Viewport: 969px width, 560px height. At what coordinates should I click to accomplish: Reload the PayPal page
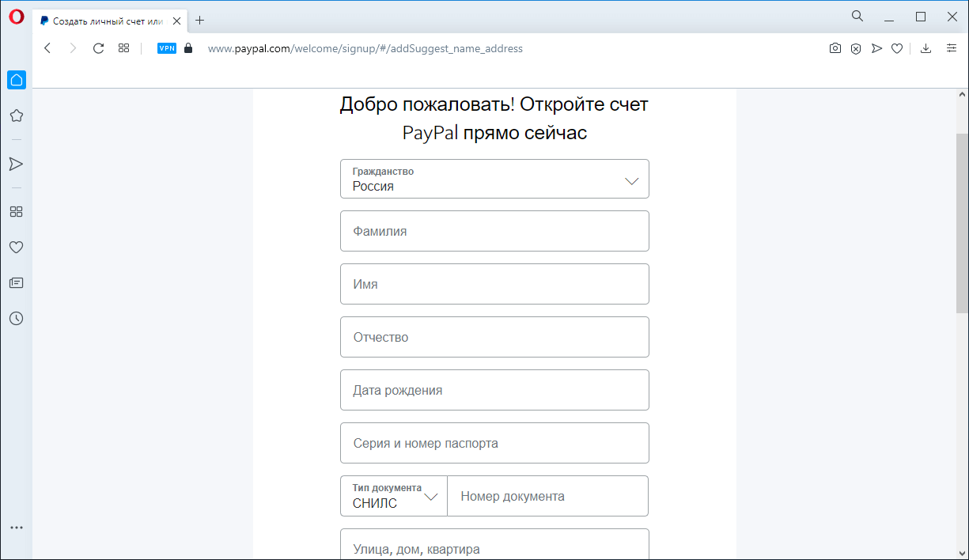coord(98,48)
